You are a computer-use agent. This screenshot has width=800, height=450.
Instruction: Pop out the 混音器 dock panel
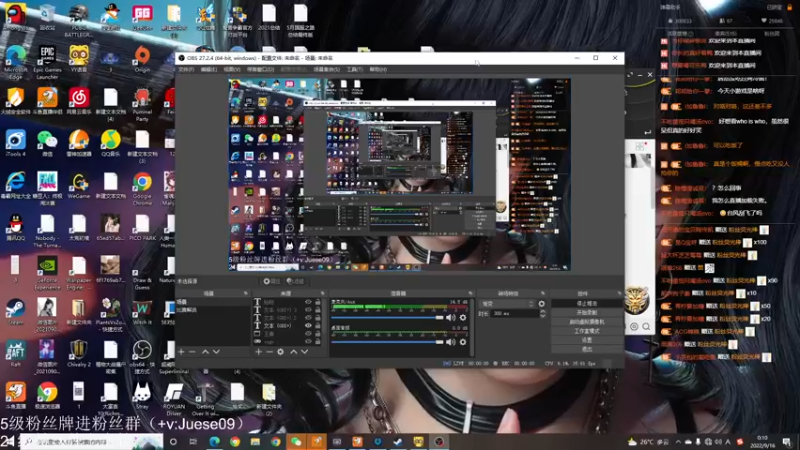coord(470,293)
